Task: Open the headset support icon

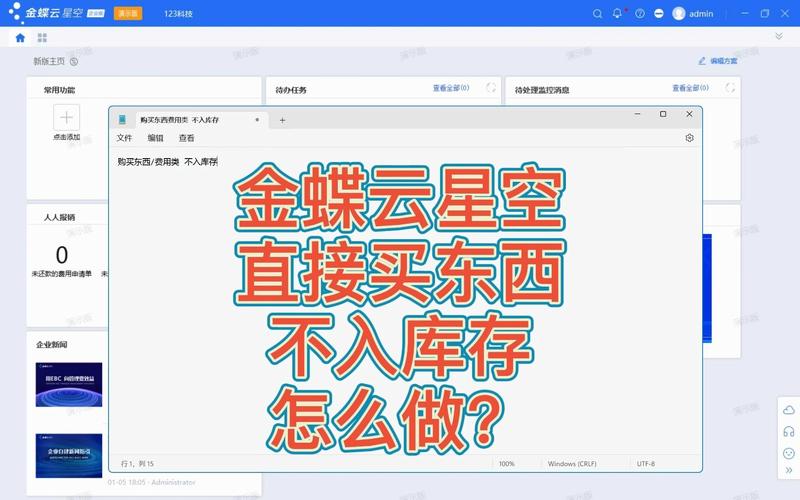Action: pos(789,432)
